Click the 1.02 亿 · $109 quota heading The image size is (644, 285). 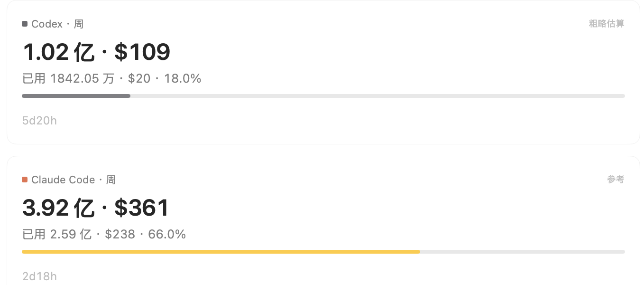click(x=96, y=52)
